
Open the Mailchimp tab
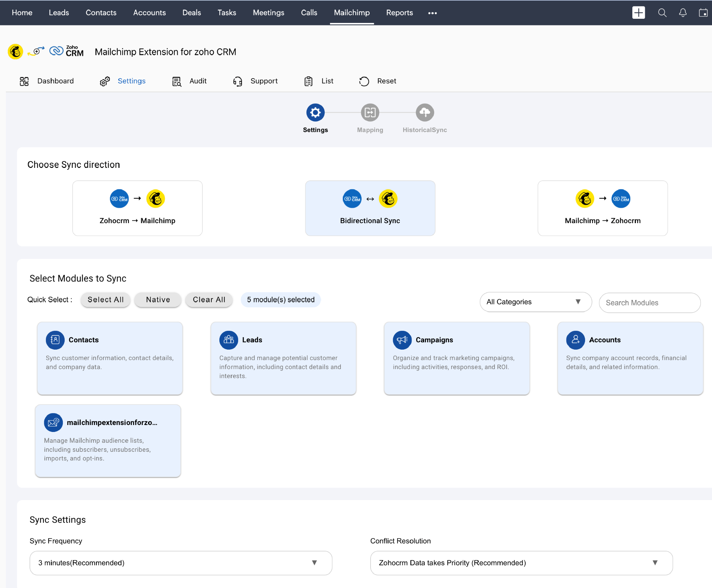tap(352, 13)
